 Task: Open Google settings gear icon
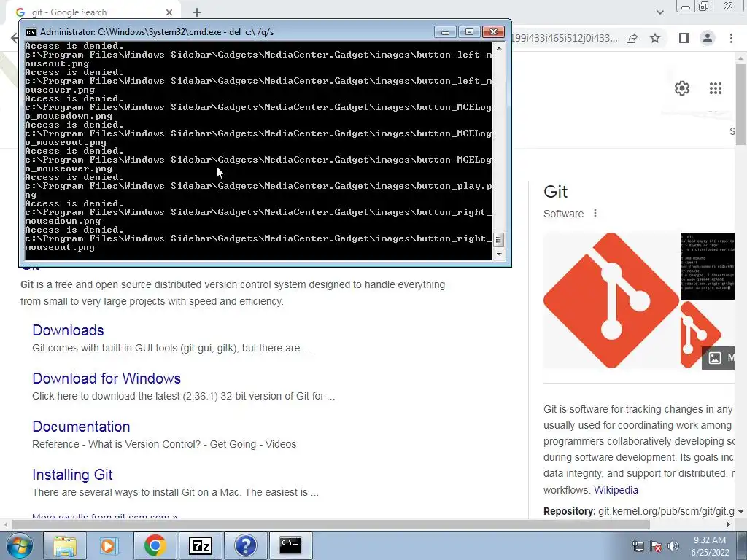pos(682,88)
